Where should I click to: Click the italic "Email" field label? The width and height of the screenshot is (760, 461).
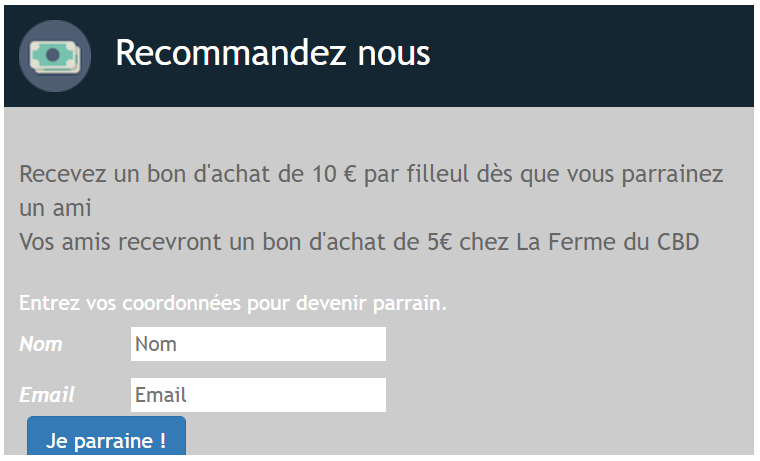point(47,395)
